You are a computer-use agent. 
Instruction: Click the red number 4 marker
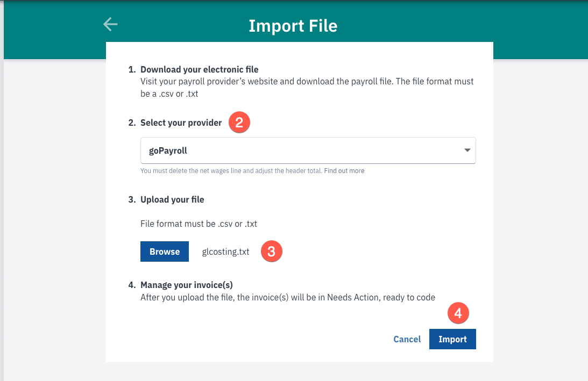[x=458, y=313]
